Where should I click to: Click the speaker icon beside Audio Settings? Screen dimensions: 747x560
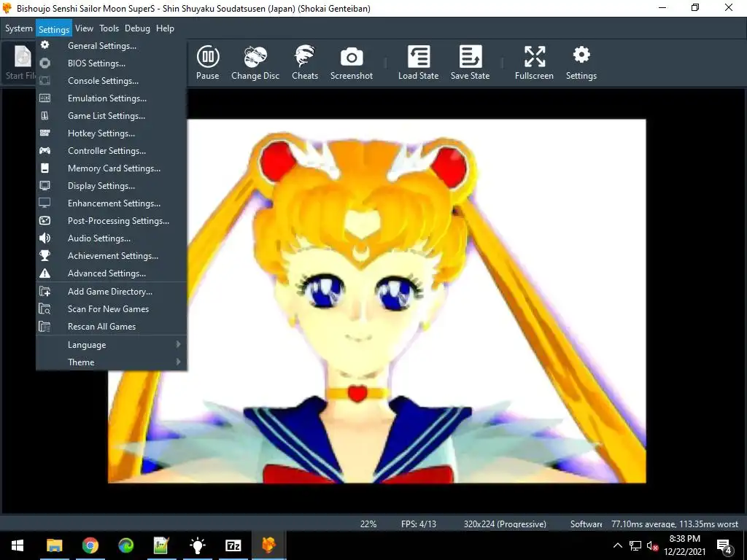coord(44,238)
